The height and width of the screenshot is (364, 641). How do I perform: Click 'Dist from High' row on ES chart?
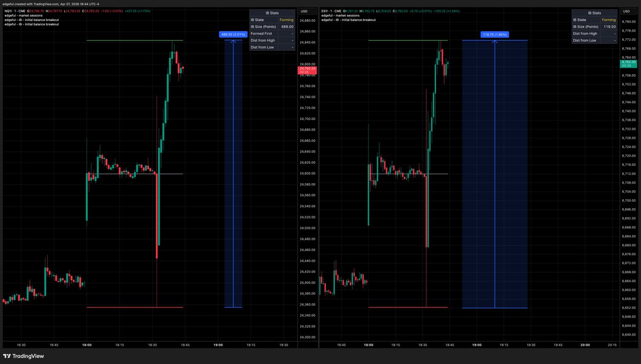coord(594,33)
